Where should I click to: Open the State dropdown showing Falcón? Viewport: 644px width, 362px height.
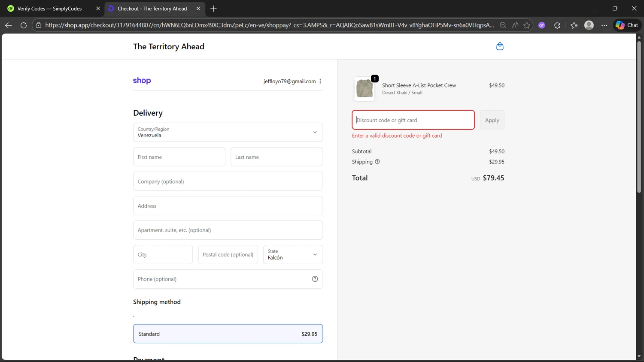(x=293, y=254)
